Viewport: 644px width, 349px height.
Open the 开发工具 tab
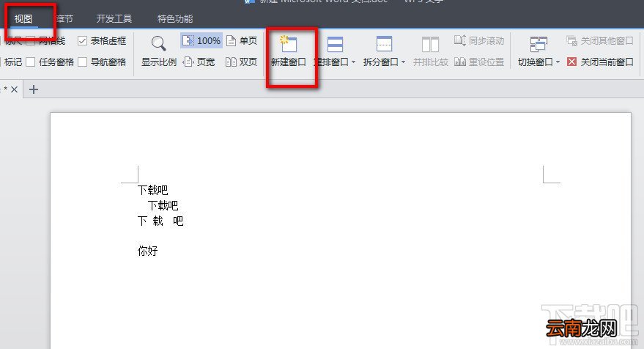pos(114,19)
